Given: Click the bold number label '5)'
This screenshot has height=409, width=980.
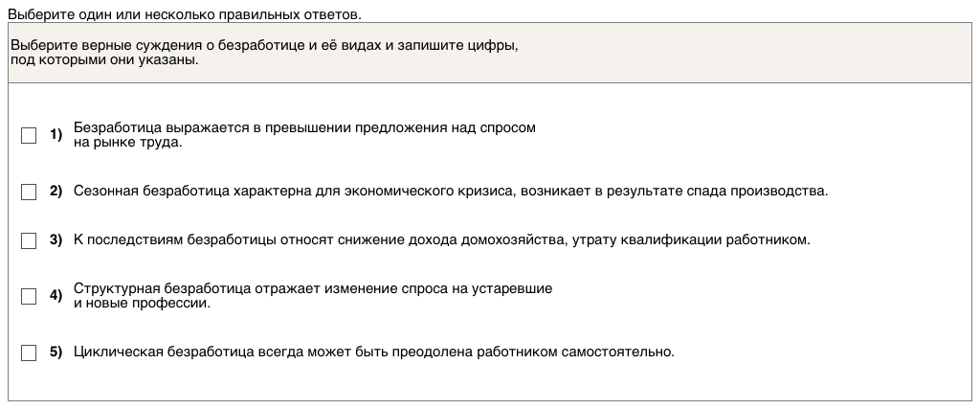Looking at the screenshot, I should tap(56, 352).
